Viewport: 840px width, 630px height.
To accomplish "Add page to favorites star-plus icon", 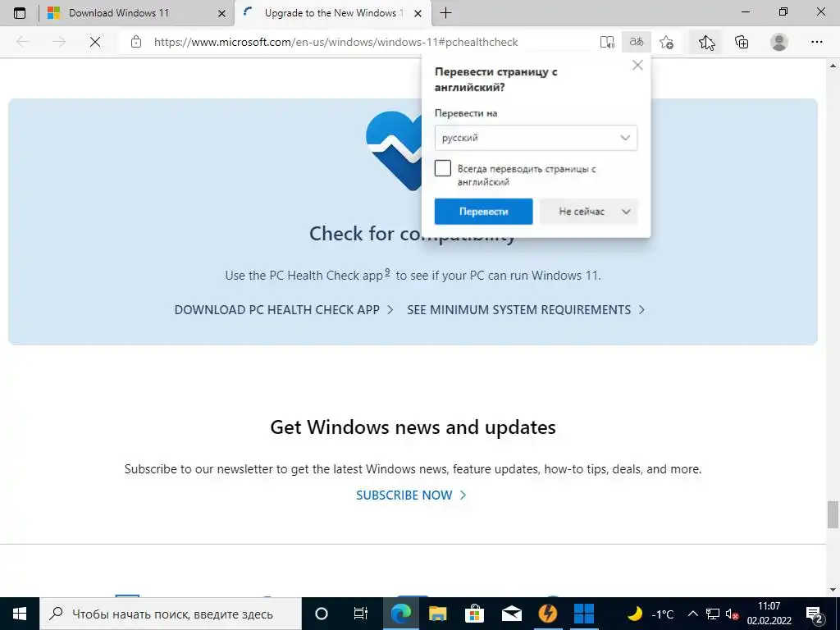I will point(666,42).
